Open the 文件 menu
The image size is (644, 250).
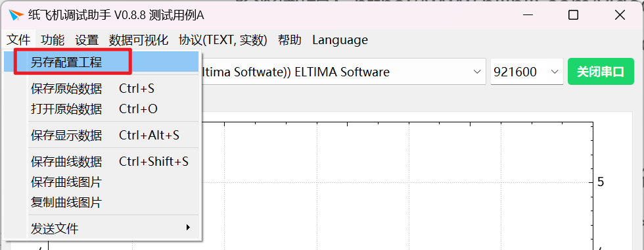pyautogui.click(x=18, y=40)
